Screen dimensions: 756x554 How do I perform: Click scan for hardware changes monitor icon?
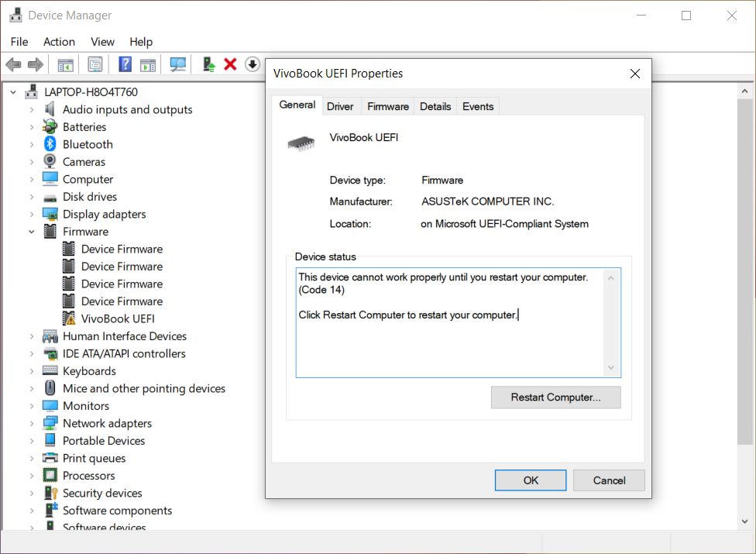point(178,64)
